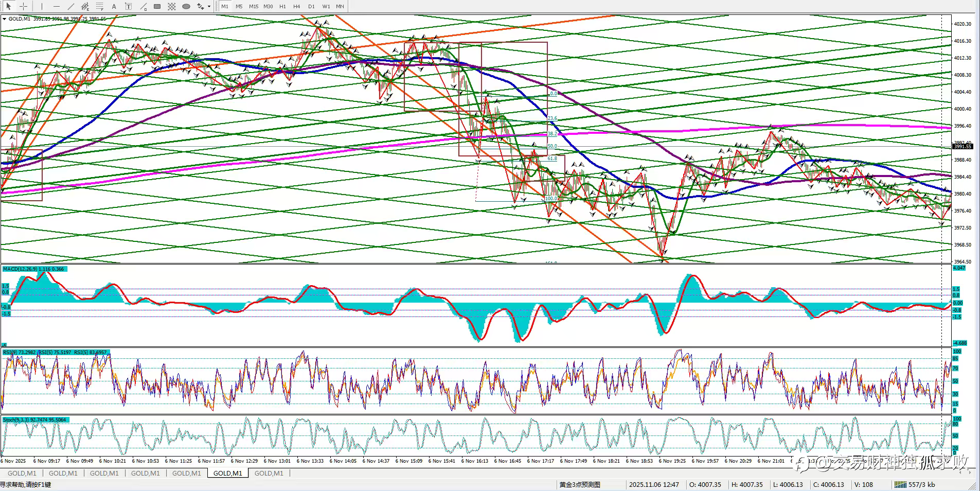Switch chart to MN monthly timeframe
The height and width of the screenshot is (491, 980).
pyautogui.click(x=340, y=7)
